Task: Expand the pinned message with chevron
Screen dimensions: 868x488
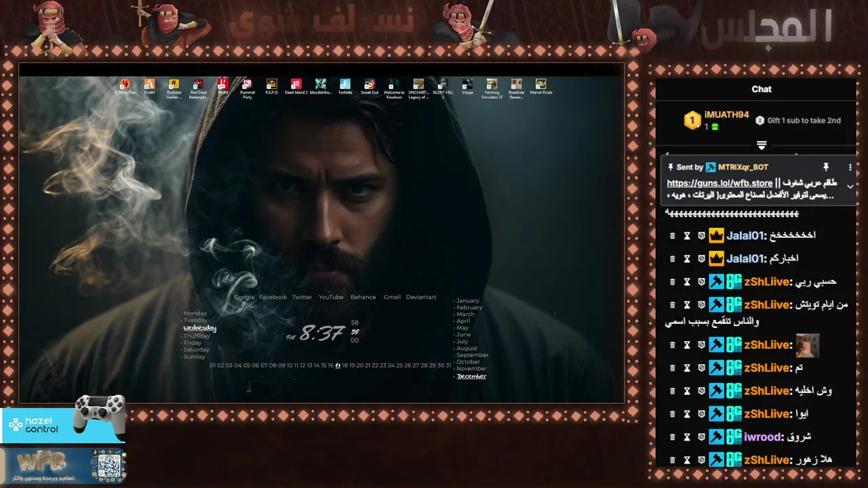Action: click(850, 186)
